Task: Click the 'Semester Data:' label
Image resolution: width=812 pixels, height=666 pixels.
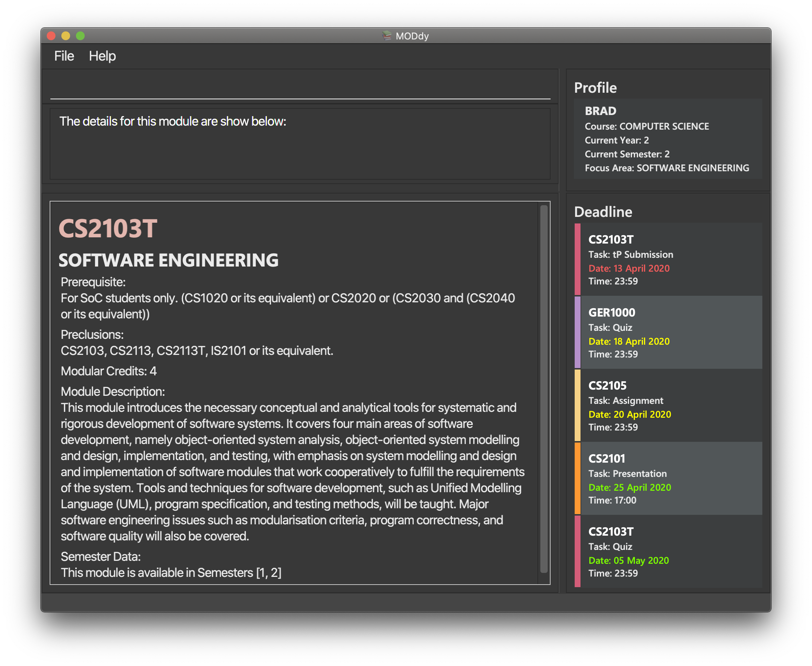Action: pos(100,556)
